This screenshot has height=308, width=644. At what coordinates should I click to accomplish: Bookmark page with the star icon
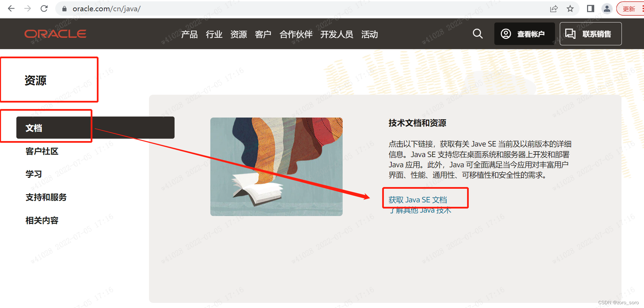click(x=570, y=9)
